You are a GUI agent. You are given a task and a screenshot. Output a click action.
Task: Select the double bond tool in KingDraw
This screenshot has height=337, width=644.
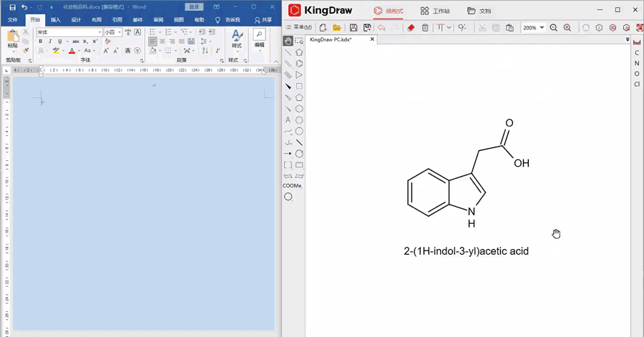click(288, 64)
